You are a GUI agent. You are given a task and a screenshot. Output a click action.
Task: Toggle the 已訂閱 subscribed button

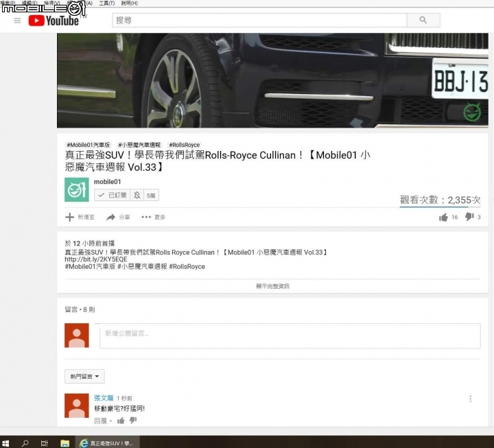point(112,196)
